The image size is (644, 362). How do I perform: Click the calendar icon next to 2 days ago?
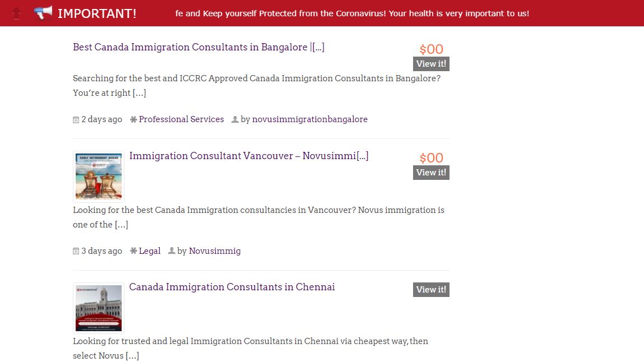pyautogui.click(x=76, y=119)
